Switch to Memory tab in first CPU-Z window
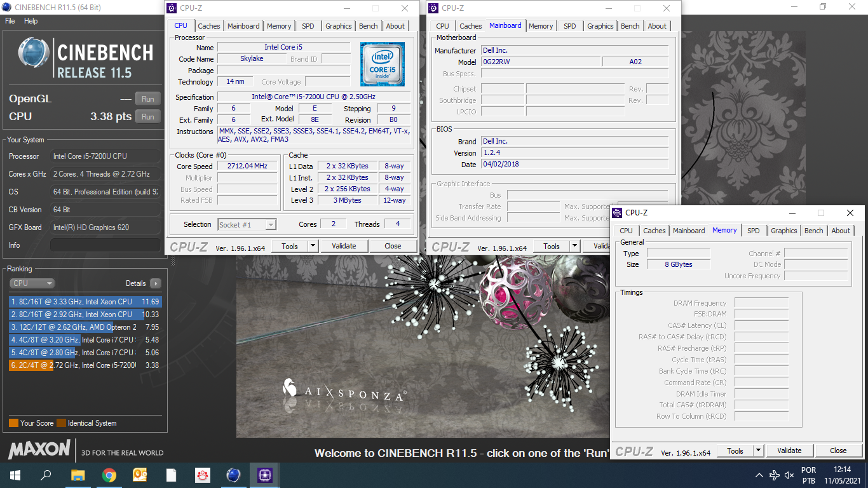The width and height of the screenshot is (868, 488). [x=279, y=26]
